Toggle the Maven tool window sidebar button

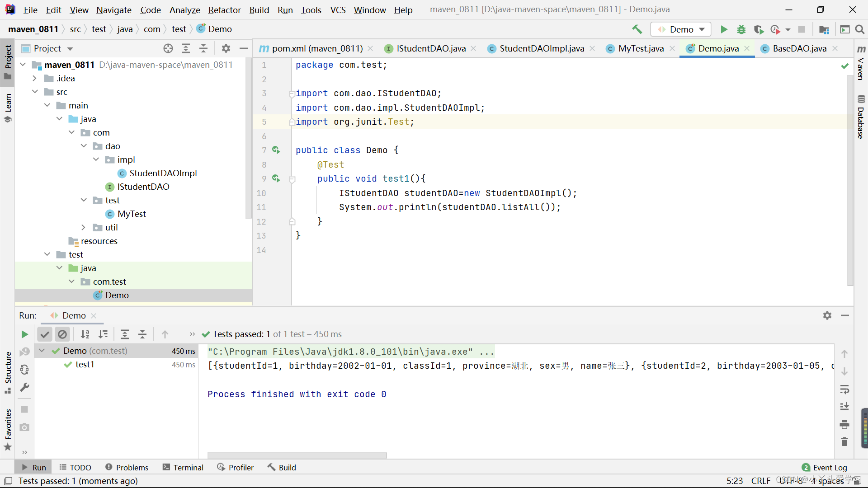point(861,63)
